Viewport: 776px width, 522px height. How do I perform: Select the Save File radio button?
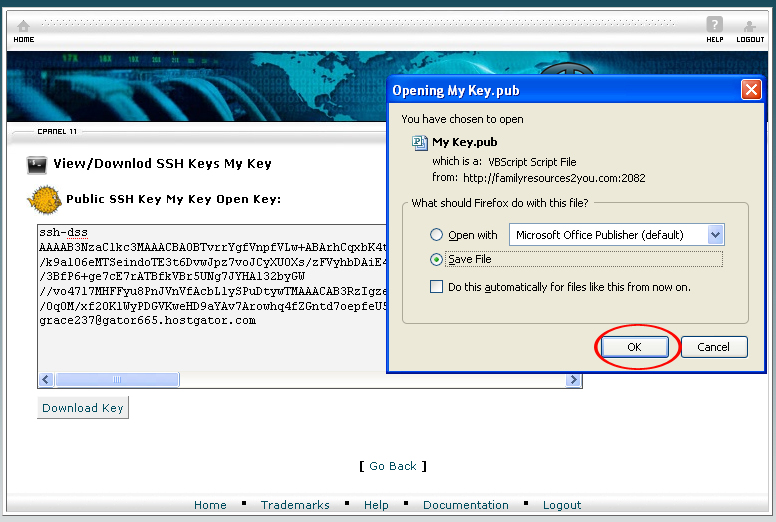point(436,259)
